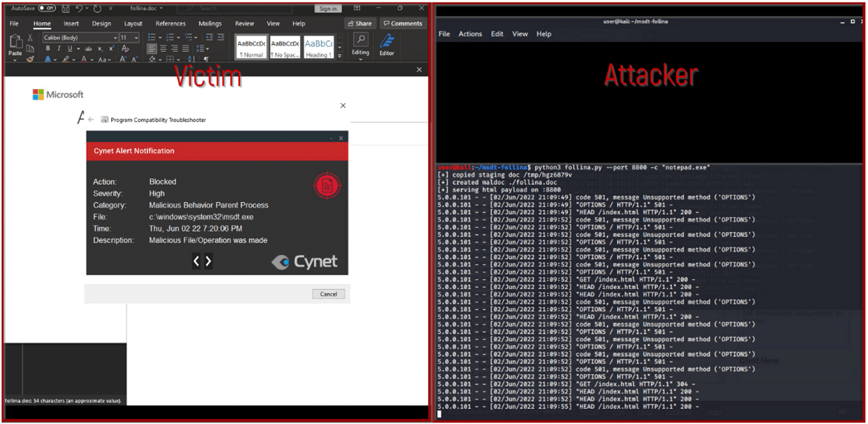Click the Center alignment icon
This screenshot has width=868, height=424.
pyautogui.click(x=163, y=48)
